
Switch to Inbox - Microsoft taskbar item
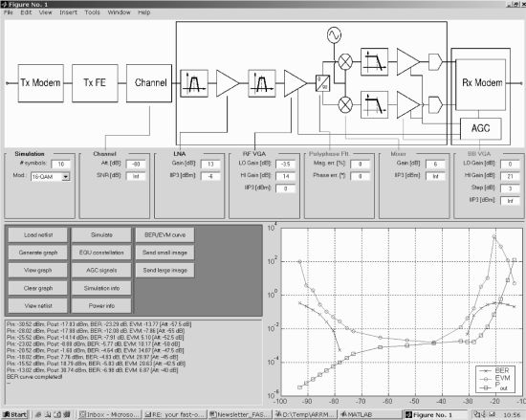pyautogui.click(x=110, y=415)
